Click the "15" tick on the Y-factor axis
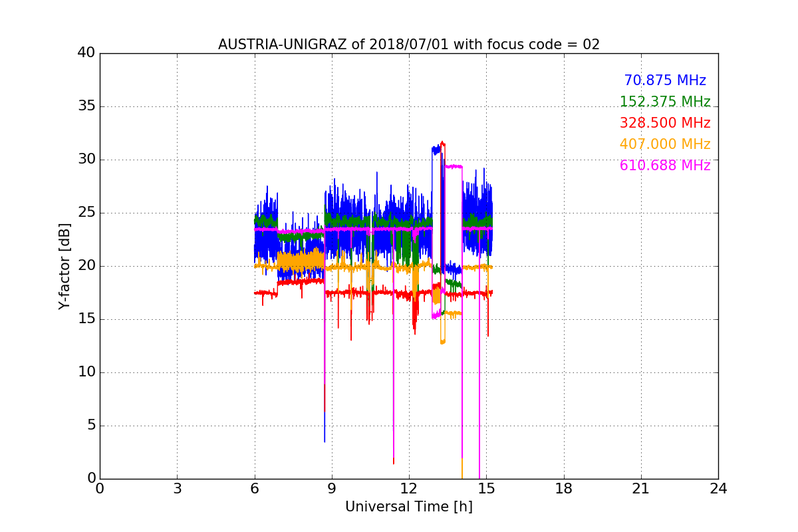The height and width of the screenshot is (532, 798). 87,319
